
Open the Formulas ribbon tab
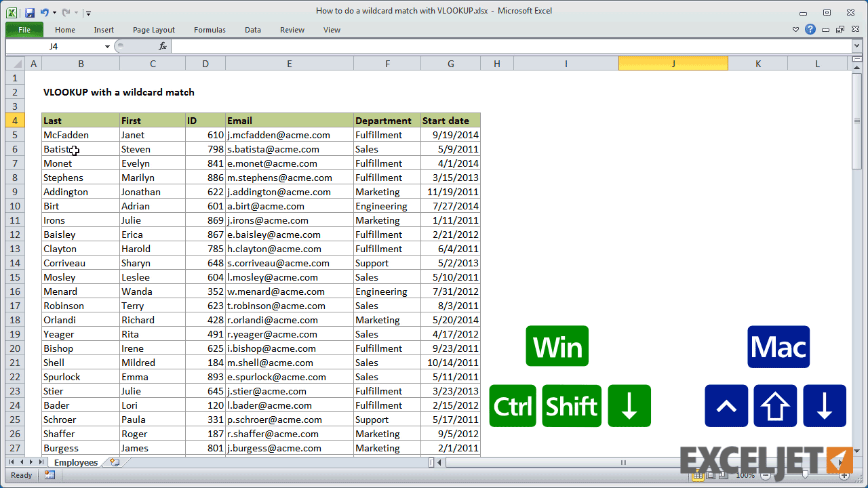210,30
